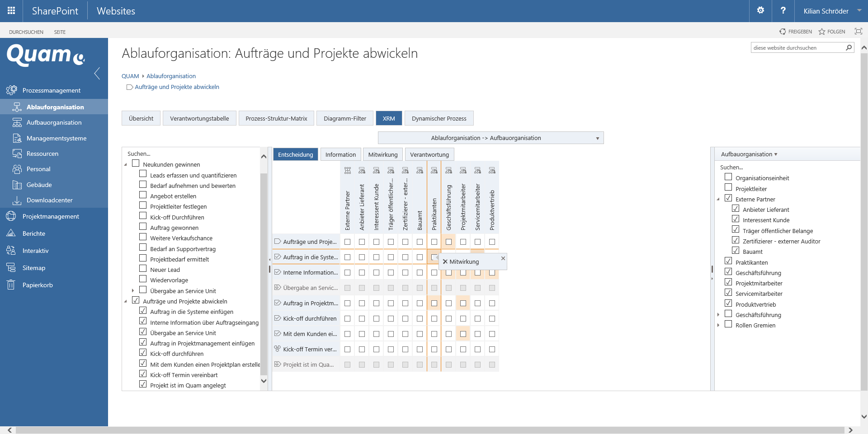Collapse the sidebar with the arrow
Viewport: 868px width, 434px height.
pyautogui.click(x=97, y=73)
